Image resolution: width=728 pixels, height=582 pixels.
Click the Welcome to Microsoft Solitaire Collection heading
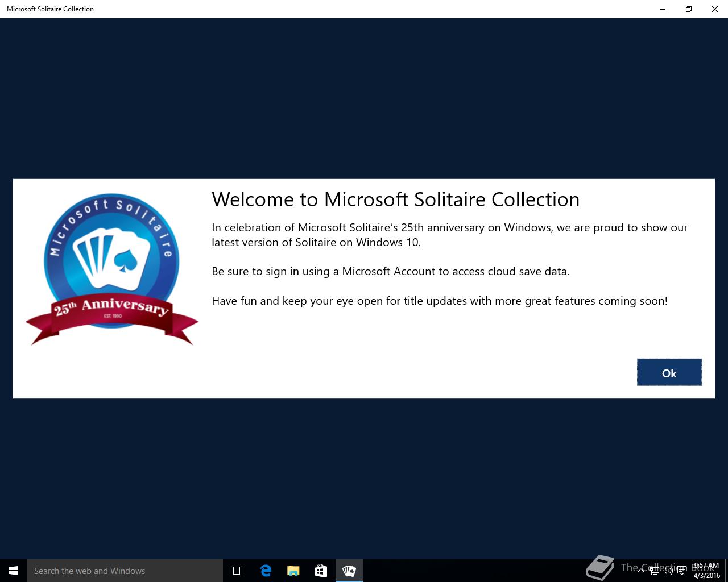(x=395, y=199)
